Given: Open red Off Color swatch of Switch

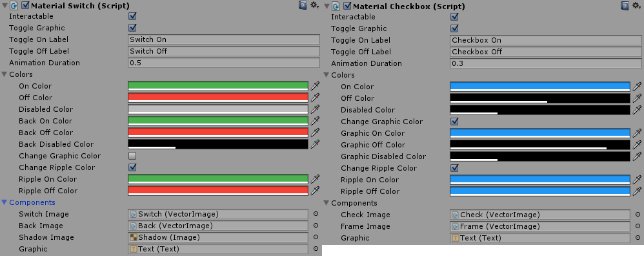Looking at the screenshot, I should click(x=218, y=98).
